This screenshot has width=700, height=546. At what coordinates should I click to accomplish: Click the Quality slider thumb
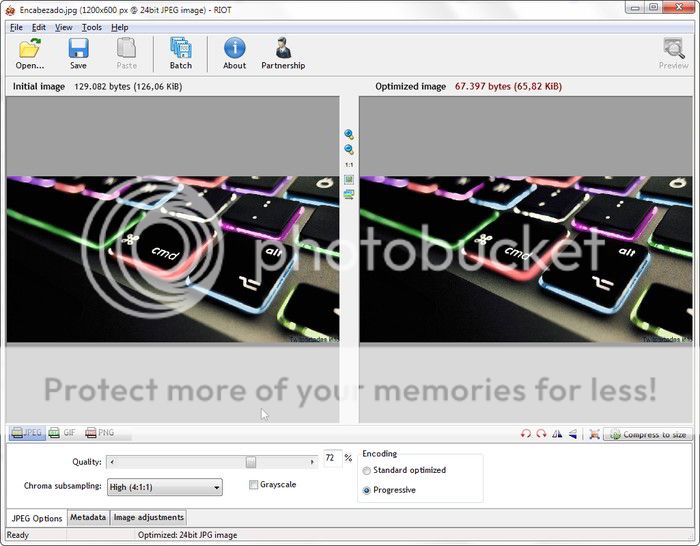[251, 462]
